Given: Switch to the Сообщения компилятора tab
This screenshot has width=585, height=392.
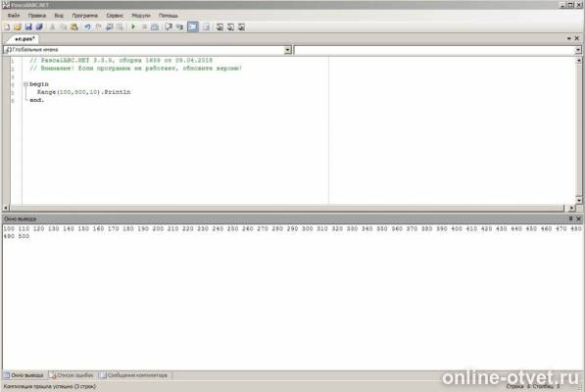Looking at the screenshot, I should [134, 375].
